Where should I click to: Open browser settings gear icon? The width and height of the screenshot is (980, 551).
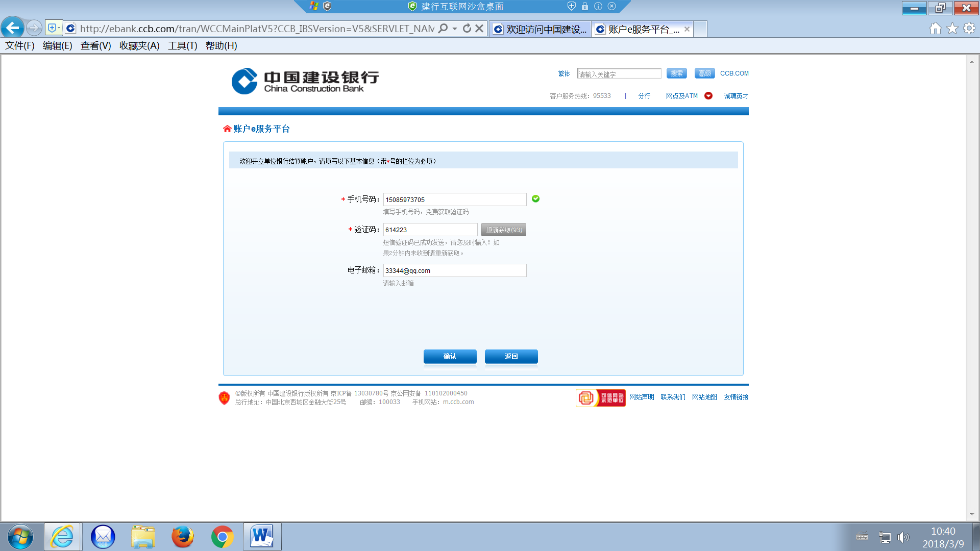click(x=969, y=29)
